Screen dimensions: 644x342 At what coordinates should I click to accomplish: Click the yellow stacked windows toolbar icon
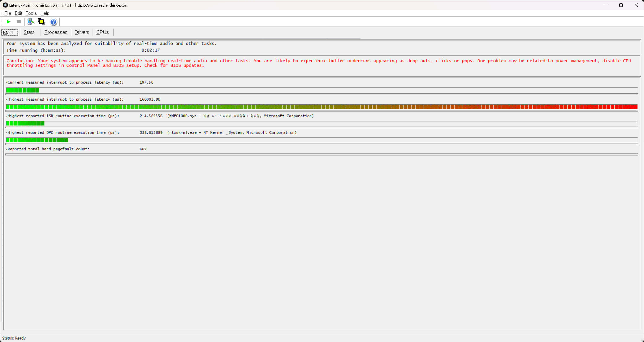pyautogui.click(x=41, y=22)
